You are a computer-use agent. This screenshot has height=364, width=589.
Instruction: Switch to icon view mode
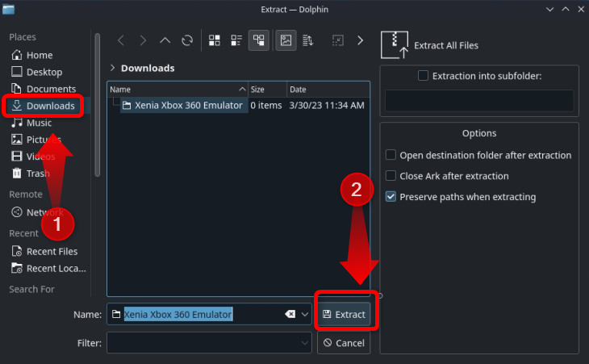pos(215,40)
